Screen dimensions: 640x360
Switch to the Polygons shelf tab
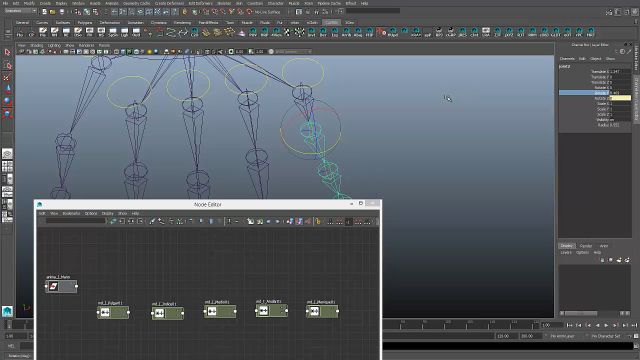click(85, 23)
